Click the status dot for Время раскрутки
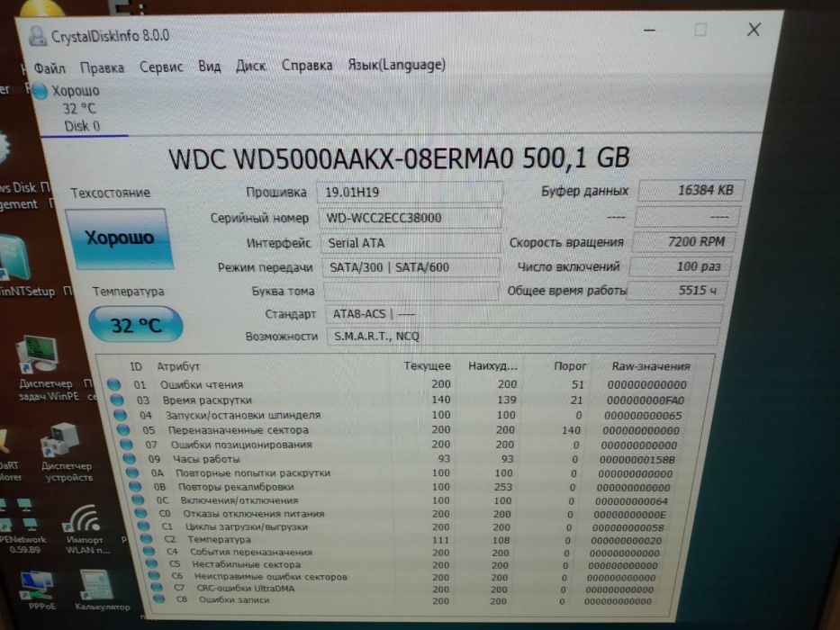 117,400
